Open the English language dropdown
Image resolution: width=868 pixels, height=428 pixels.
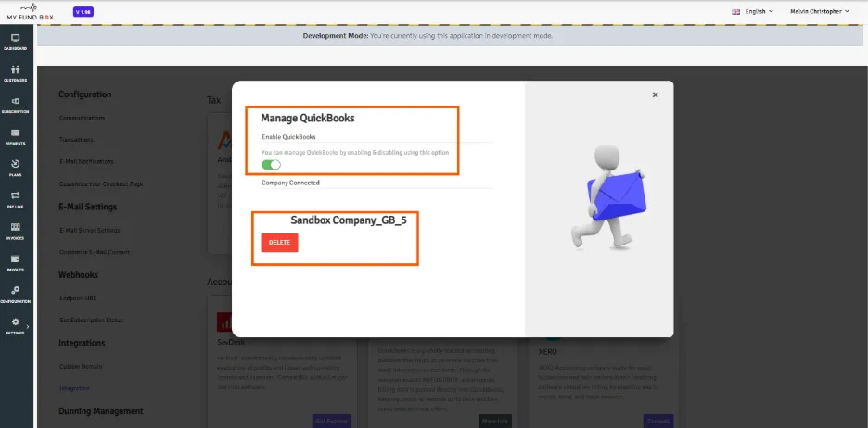759,12
